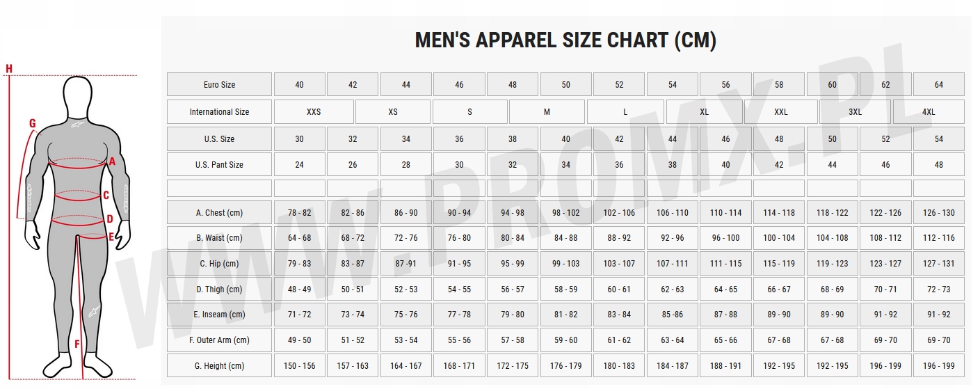The height and width of the screenshot is (389, 980).
Task: Choose the 4XL international size cell
Action: click(x=929, y=112)
